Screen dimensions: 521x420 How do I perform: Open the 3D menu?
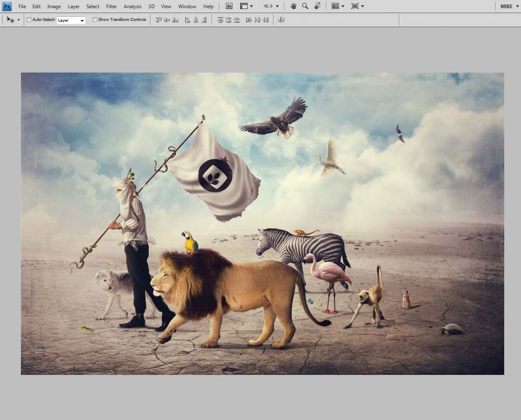point(152,6)
